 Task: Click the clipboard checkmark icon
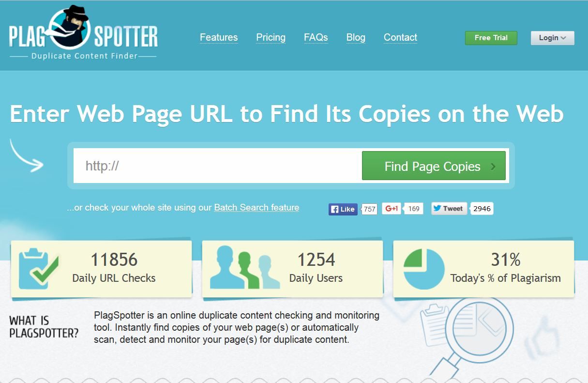[38, 269]
